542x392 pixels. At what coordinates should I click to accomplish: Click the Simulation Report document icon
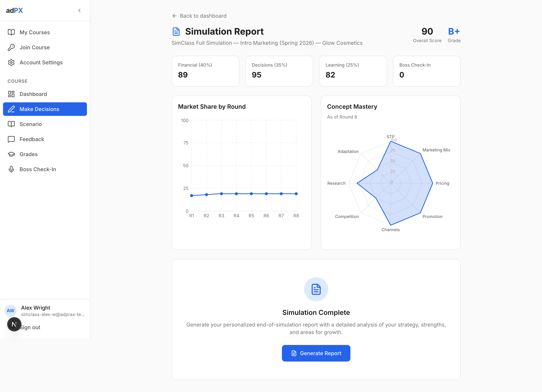(176, 31)
